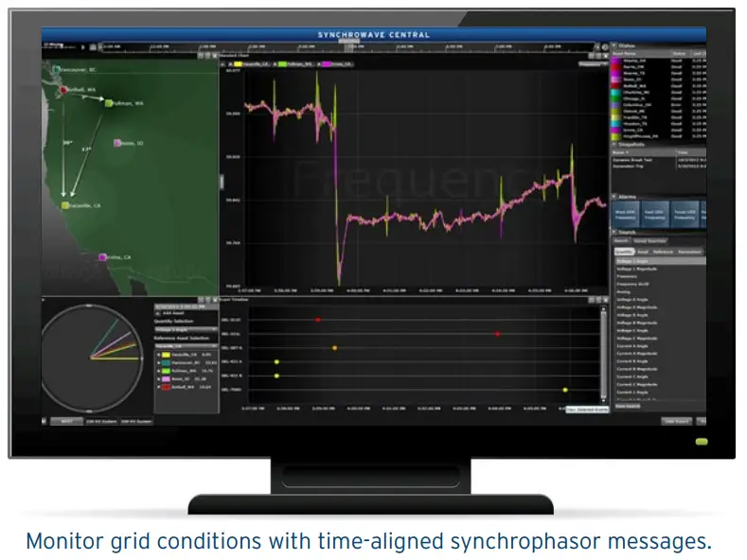Switch to the first bottom display tab
Image resolution: width=747 pixels, height=560 pixels.
click(x=66, y=422)
